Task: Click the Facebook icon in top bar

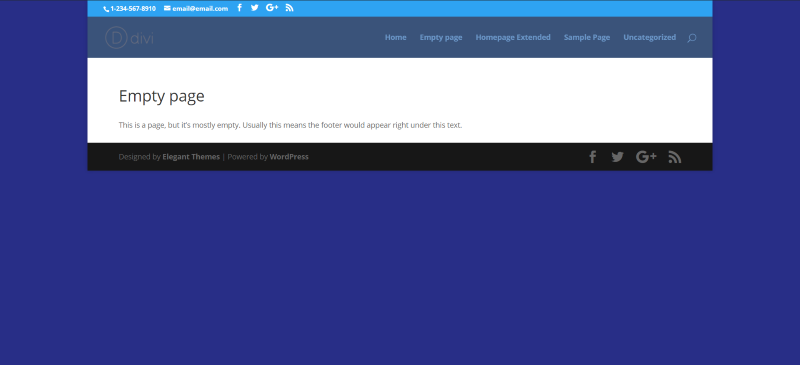Action: pos(239,8)
